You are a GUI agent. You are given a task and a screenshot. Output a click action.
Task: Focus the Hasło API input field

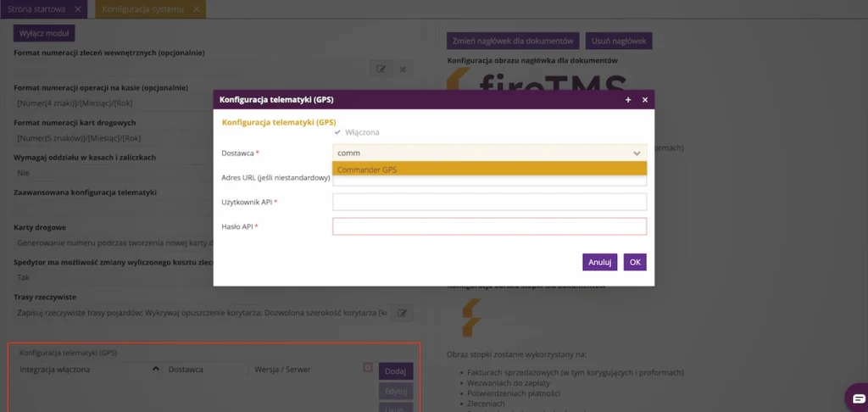click(x=489, y=226)
